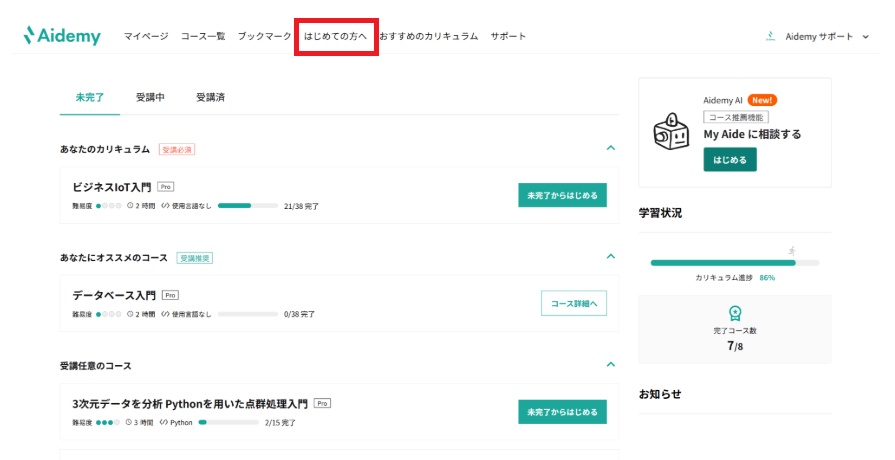895x460 pixels.
Task: Click コース詳細へ for データベース入門
Action: [573, 303]
